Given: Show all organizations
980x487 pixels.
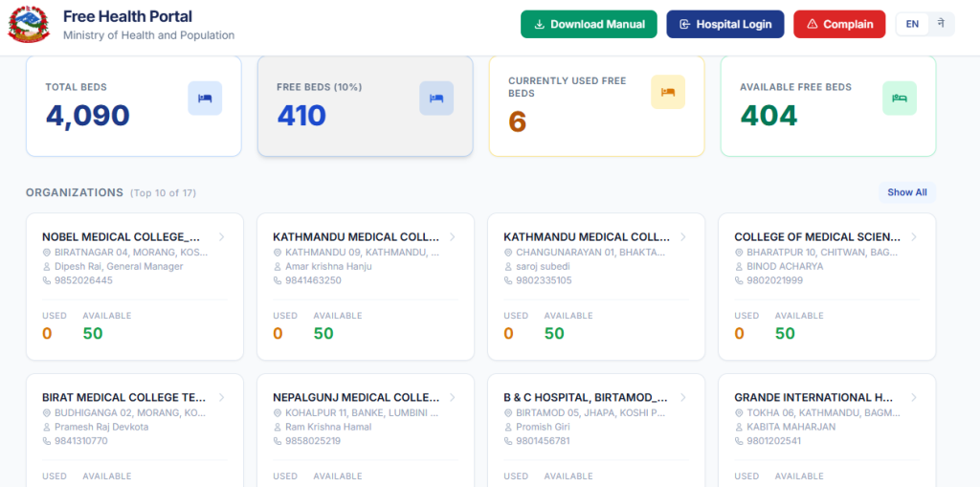Looking at the screenshot, I should click(x=907, y=192).
